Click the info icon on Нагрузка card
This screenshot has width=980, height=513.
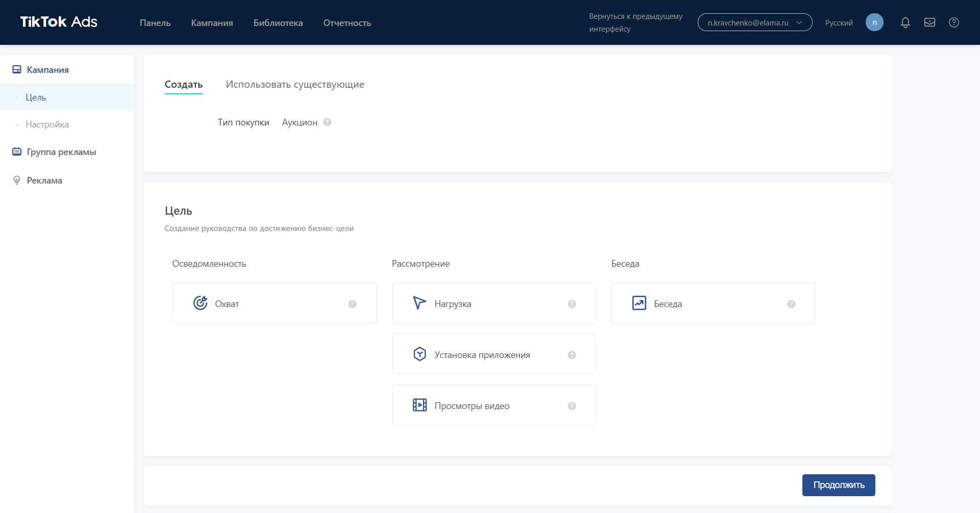click(x=572, y=304)
